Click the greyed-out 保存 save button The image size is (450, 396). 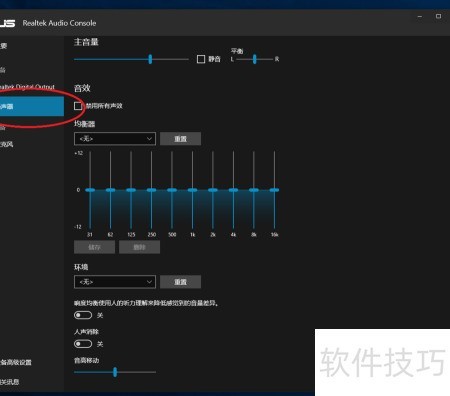[x=94, y=247]
